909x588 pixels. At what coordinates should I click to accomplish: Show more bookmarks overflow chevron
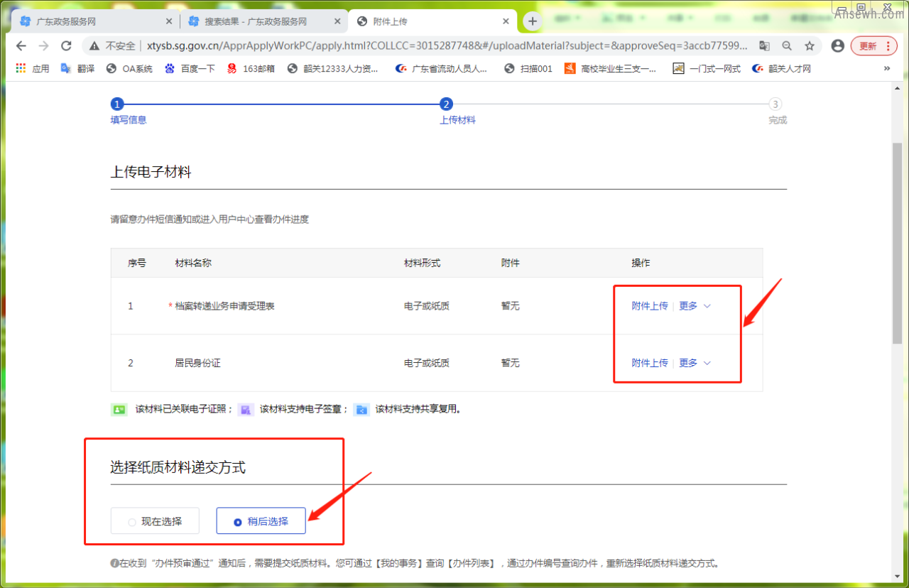(886, 69)
